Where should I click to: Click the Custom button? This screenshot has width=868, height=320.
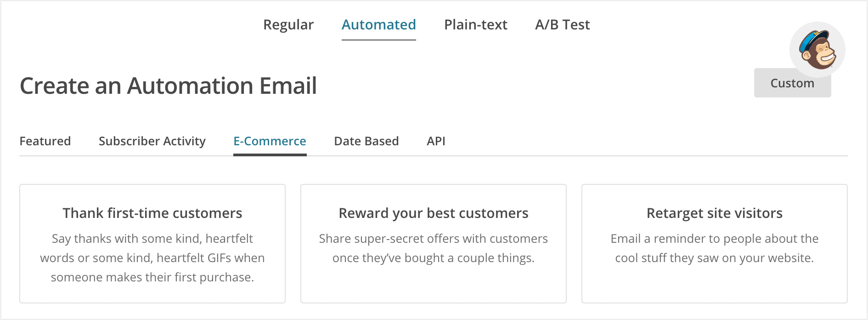[x=792, y=83]
